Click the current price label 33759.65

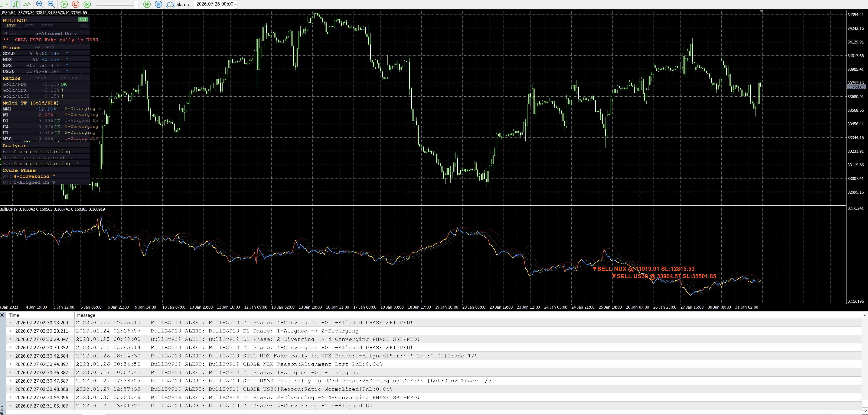[856, 87]
